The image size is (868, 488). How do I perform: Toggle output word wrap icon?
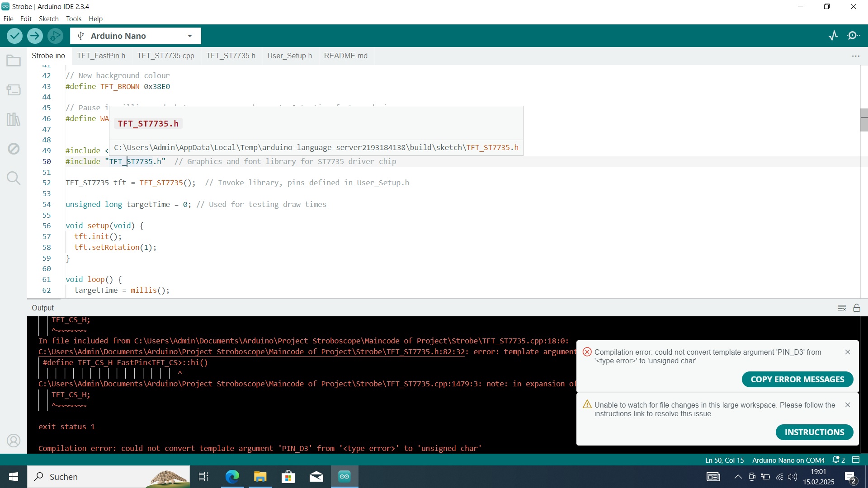(842, 308)
